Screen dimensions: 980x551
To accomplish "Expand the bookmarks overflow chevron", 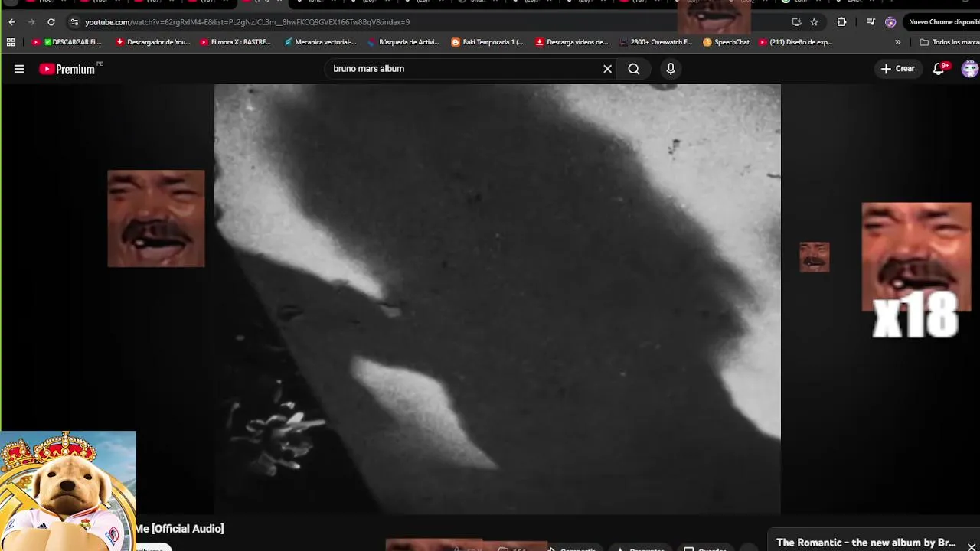I will [x=897, y=42].
